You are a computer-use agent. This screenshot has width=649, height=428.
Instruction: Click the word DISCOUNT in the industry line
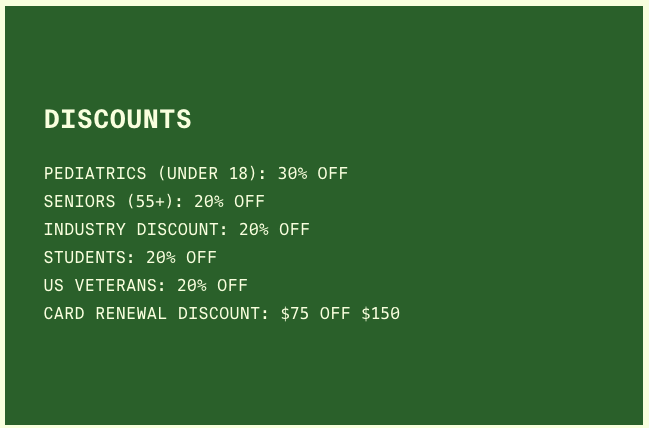point(178,229)
